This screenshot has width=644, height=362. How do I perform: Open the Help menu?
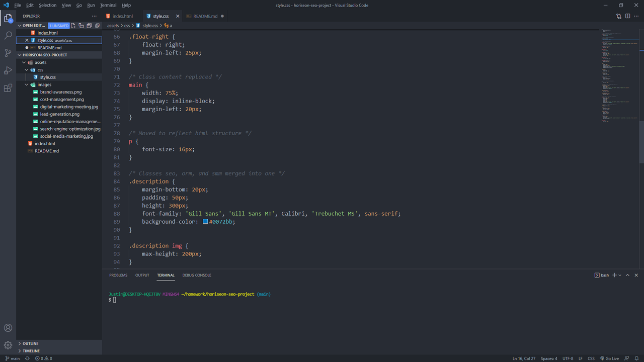(126, 5)
